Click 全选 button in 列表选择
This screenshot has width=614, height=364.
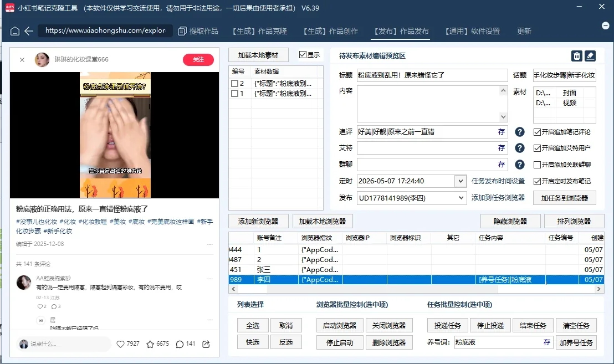253,325
